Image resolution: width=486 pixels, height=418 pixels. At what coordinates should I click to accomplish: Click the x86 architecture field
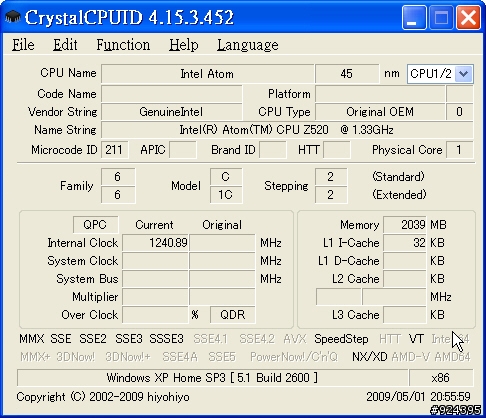[441, 378]
